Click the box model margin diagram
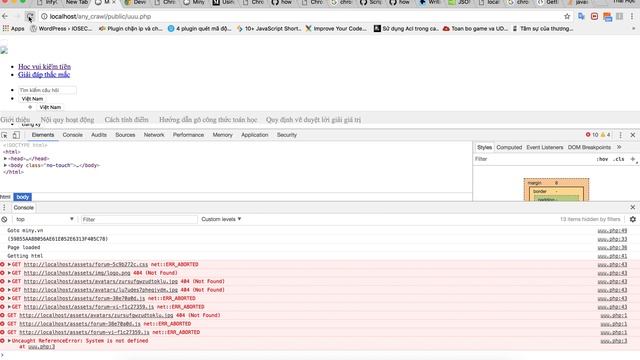Viewport: 640px width, 360px height. coord(556,190)
